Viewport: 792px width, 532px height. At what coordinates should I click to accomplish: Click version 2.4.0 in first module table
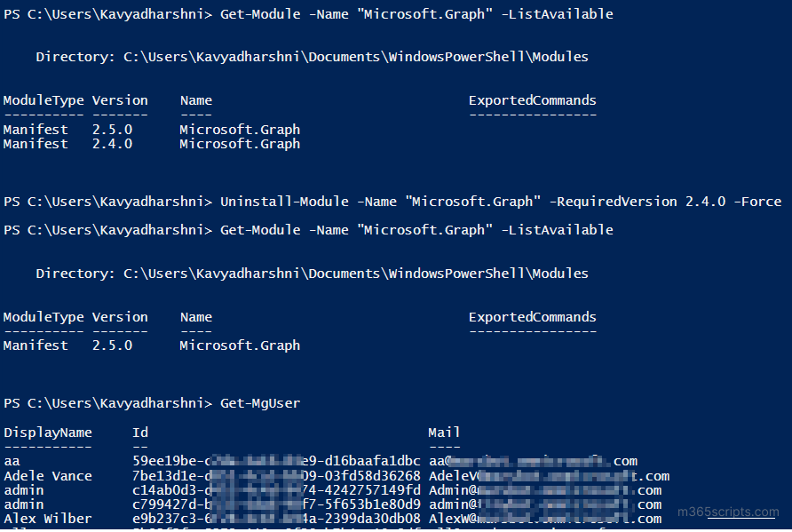(112, 144)
